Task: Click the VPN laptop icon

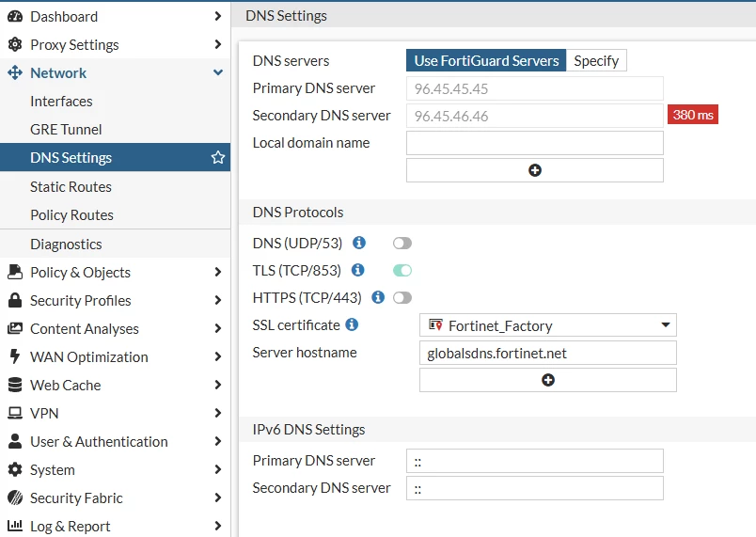Action: pyautogui.click(x=15, y=413)
